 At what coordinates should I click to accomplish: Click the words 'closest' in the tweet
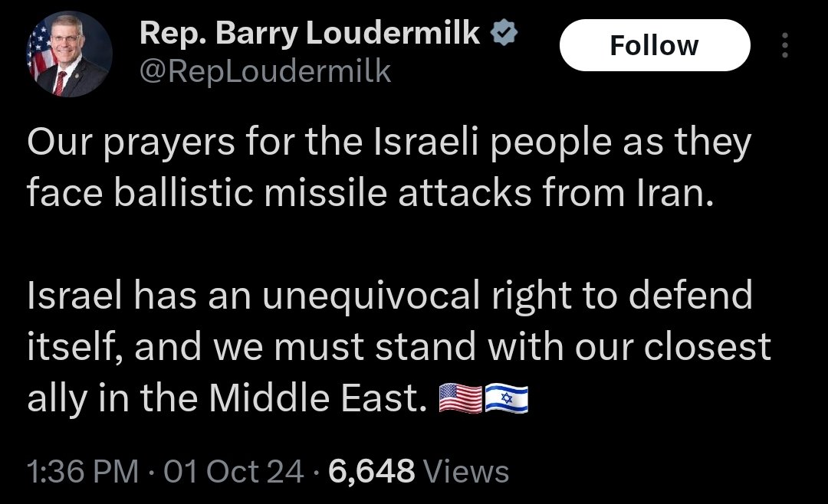click(x=709, y=347)
